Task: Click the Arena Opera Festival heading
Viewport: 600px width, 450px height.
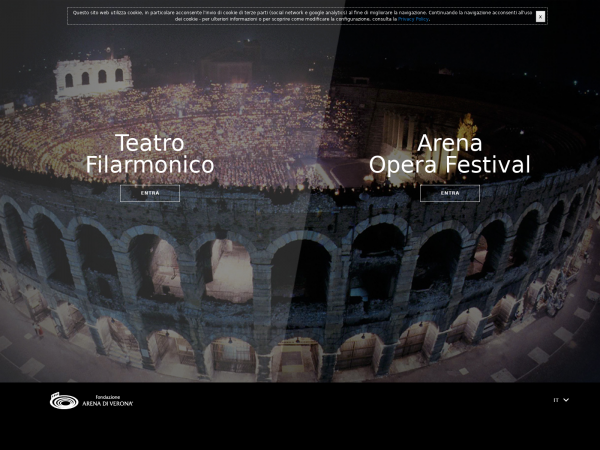Action: pos(450,154)
